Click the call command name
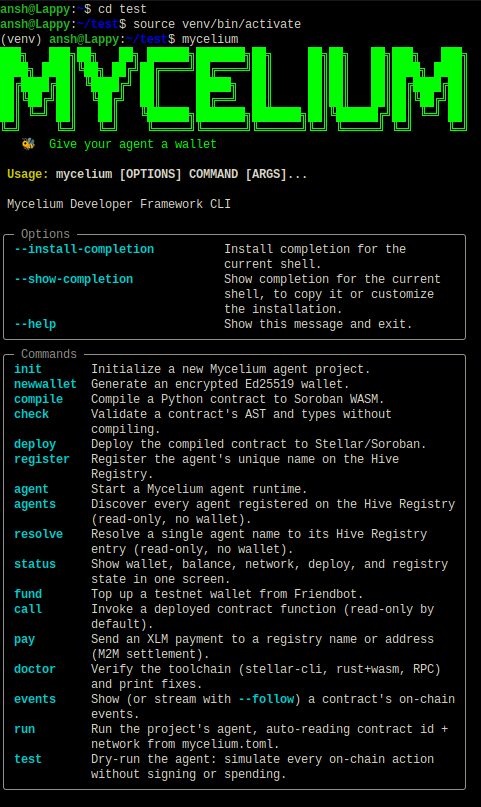Viewport: 481px width, 807px height. point(28,609)
